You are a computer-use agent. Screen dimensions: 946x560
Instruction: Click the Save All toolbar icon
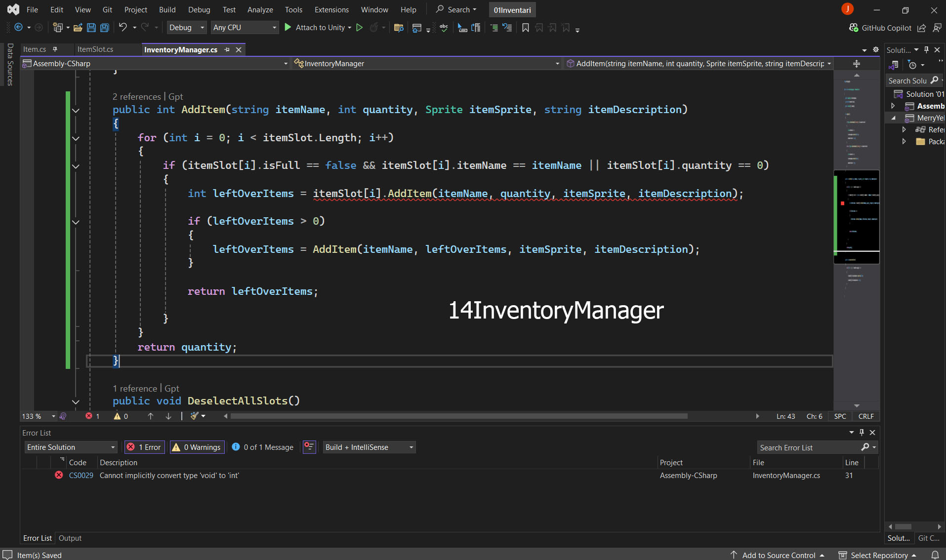click(x=105, y=28)
